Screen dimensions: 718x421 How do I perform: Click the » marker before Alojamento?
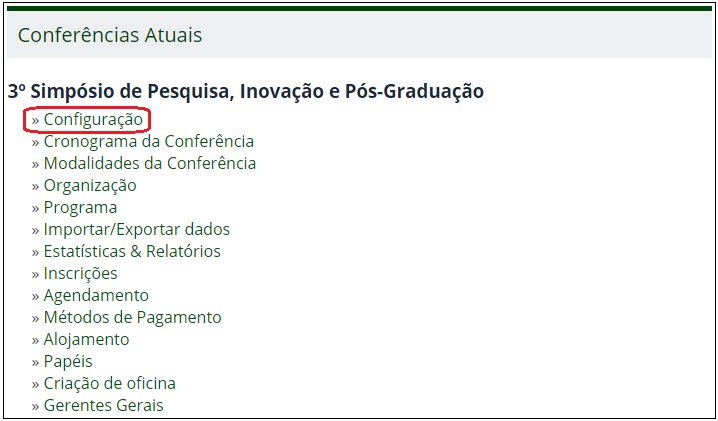pos(35,340)
